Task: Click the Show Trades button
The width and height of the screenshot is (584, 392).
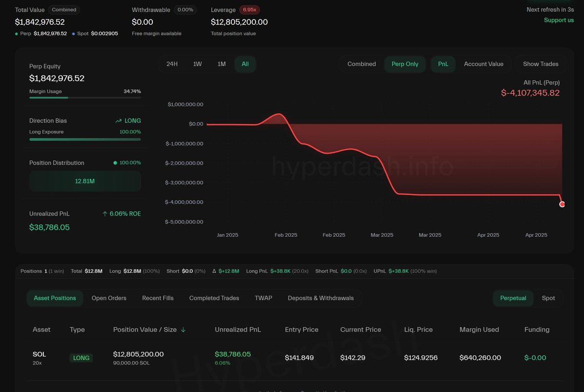Action: click(540, 64)
